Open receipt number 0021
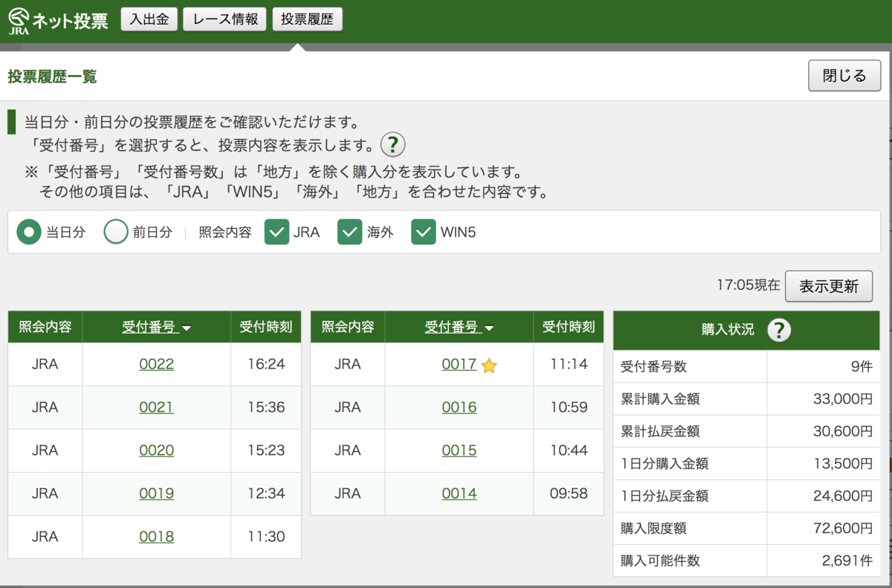The width and height of the screenshot is (892, 588). (156, 407)
